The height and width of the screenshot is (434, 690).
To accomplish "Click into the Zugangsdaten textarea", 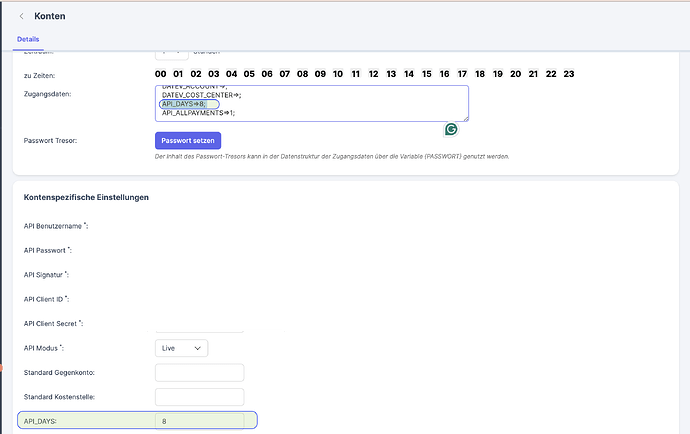I will (x=312, y=103).
